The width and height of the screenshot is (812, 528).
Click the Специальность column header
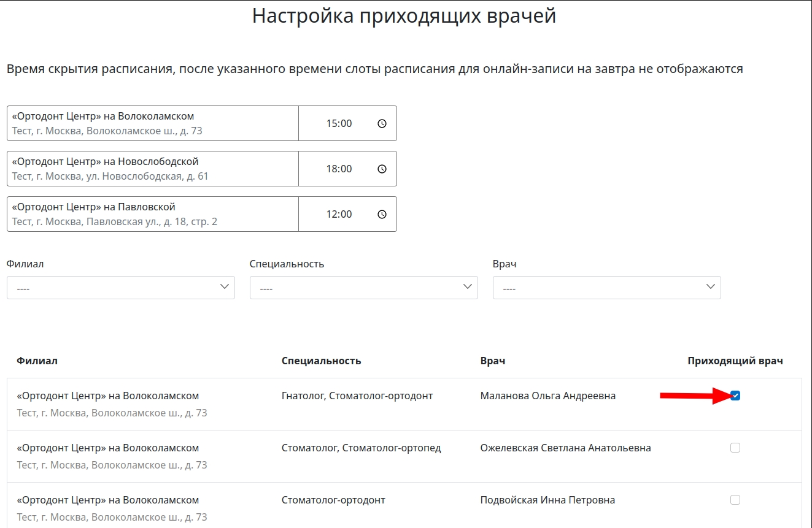[321, 361]
